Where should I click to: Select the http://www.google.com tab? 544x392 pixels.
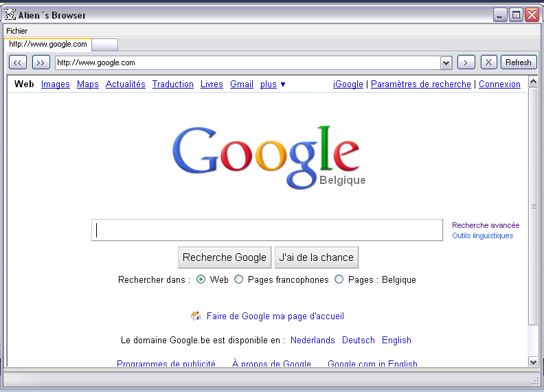[48, 45]
